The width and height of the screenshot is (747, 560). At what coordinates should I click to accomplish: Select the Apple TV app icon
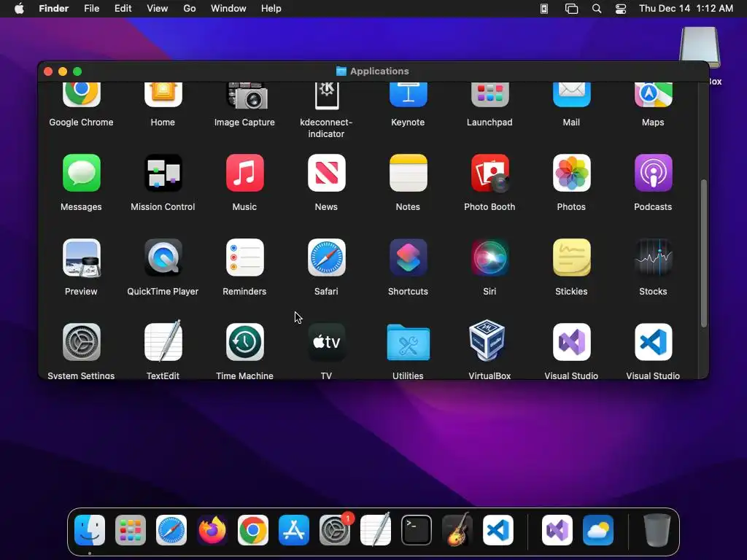pos(326,342)
